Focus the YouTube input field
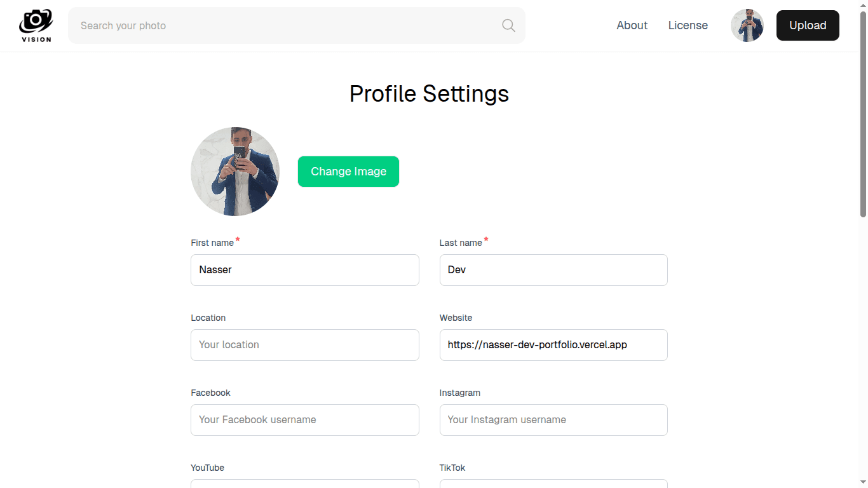Screen dimensions: 868x488 305,484
